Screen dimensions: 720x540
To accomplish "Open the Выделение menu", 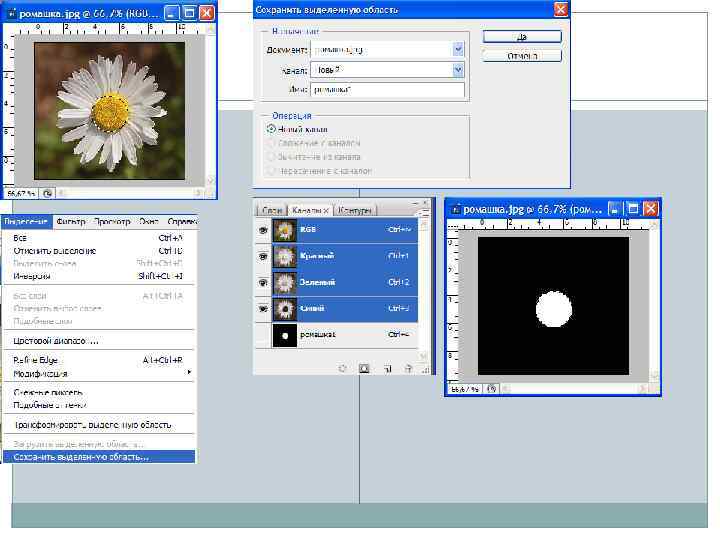I will [26, 221].
